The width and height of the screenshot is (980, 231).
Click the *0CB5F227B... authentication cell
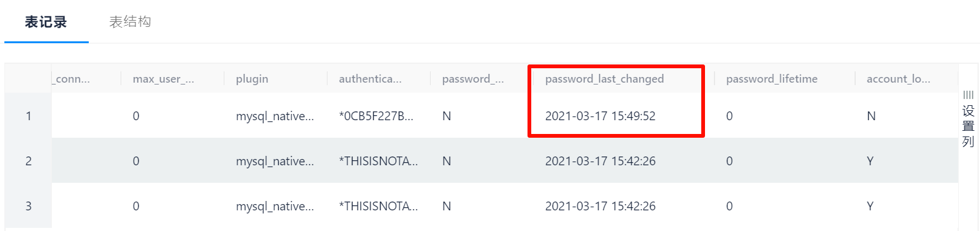coord(378,116)
